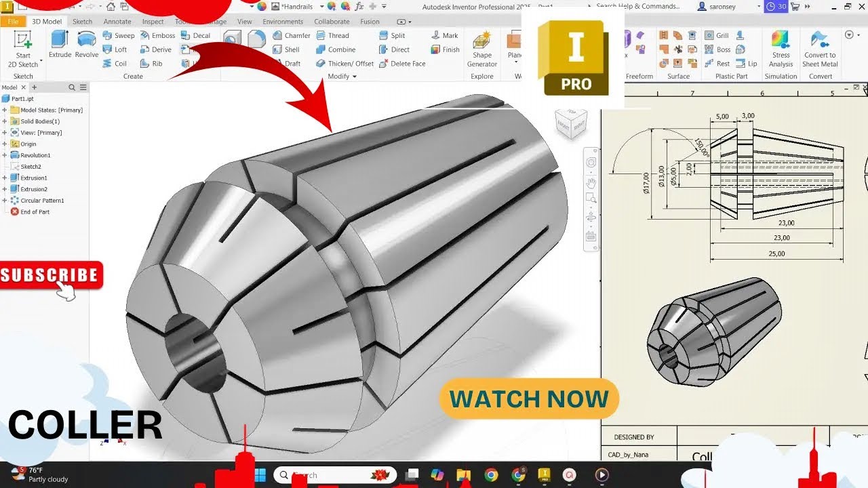The image size is (868, 488).
Task: Select the Thread tool
Action: click(332, 35)
